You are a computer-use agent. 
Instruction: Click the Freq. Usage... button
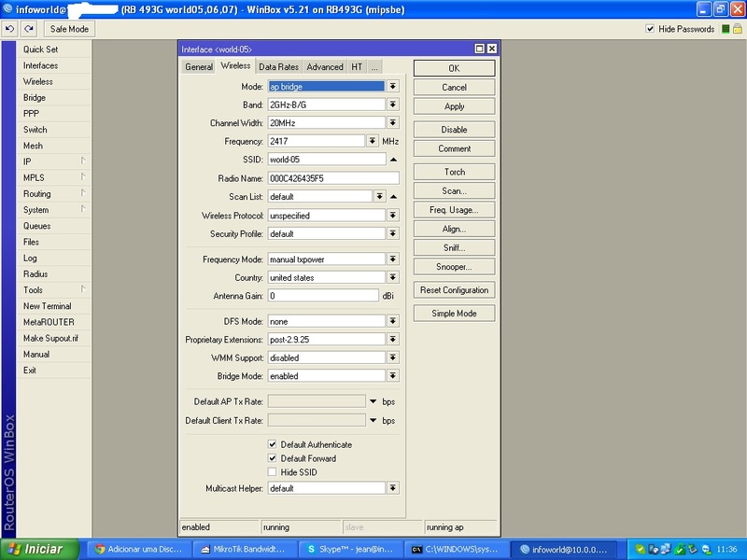[x=454, y=209]
